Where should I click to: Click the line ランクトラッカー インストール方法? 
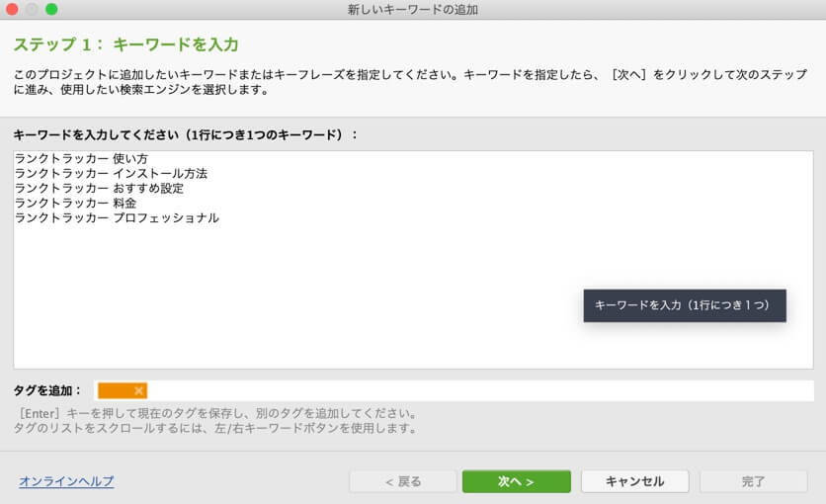click(x=111, y=173)
